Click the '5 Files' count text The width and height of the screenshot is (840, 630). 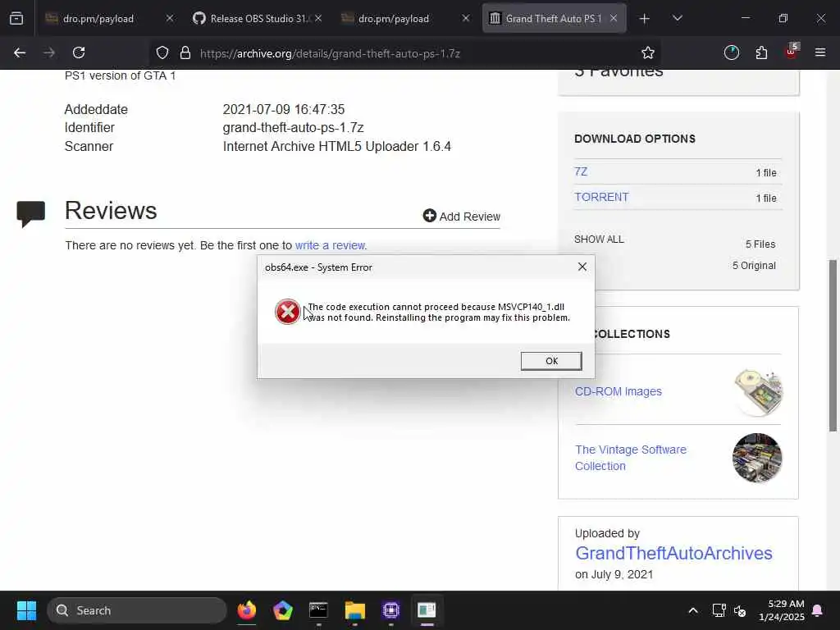(760, 244)
